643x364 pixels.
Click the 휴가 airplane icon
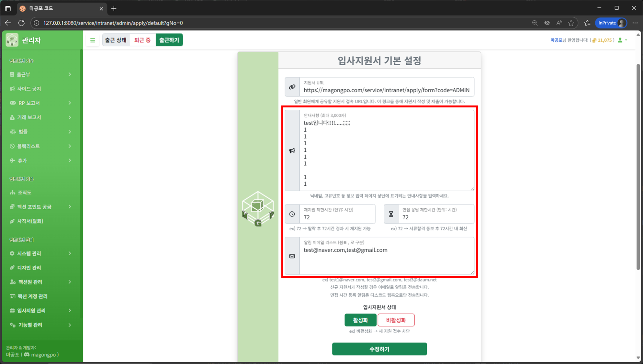tap(12, 160)
